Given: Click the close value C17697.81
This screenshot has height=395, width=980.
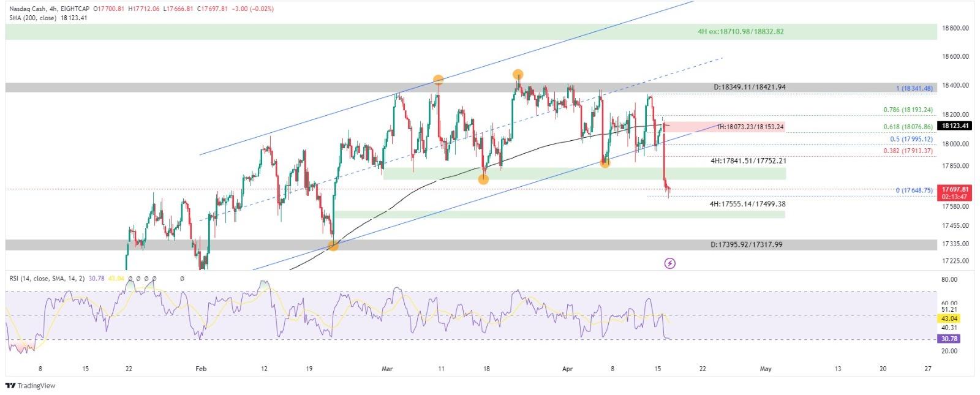Looking at the screenshot, I should pyautogui.click(x=213, y=9).
